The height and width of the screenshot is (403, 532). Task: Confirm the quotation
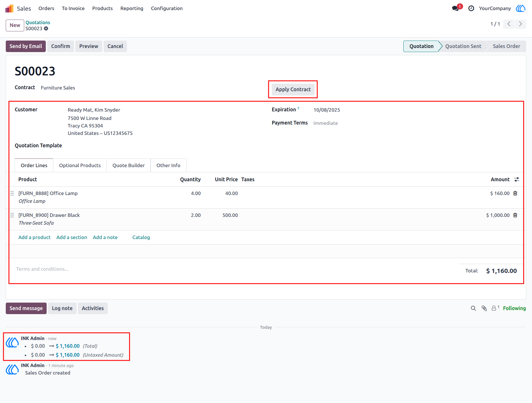click(x=60, y=46)
